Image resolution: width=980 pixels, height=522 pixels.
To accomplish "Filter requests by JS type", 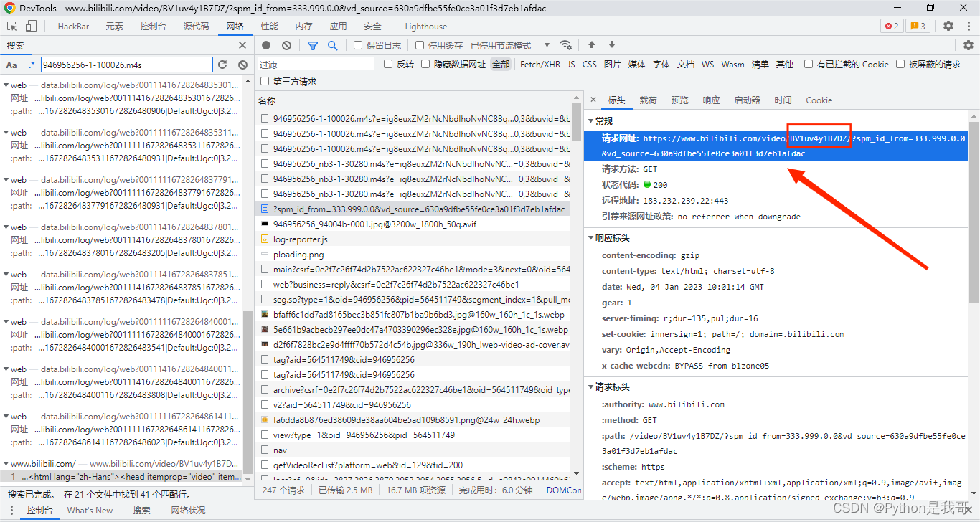I will pyautogui.click(x=571, y=65).
